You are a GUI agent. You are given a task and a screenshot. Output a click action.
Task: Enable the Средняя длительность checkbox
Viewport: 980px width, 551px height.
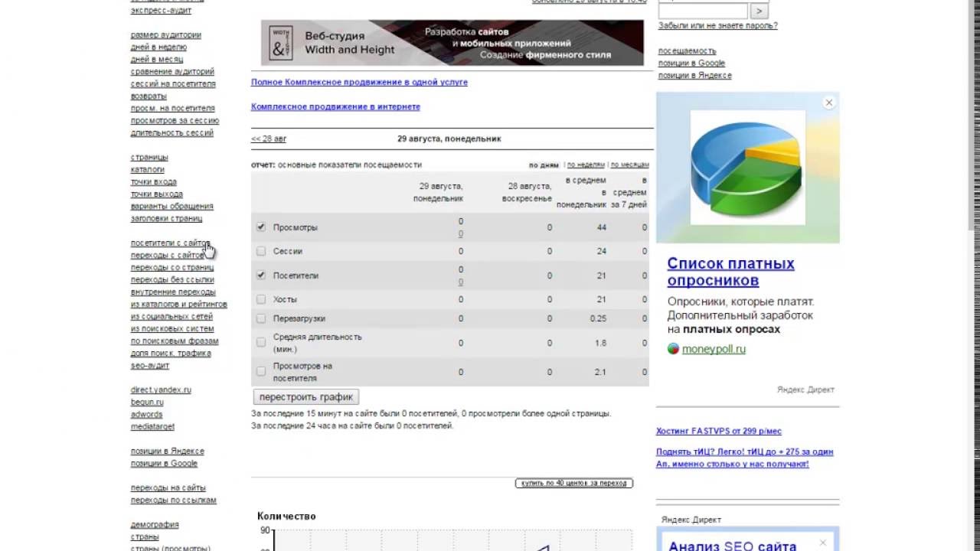(261, 342)
